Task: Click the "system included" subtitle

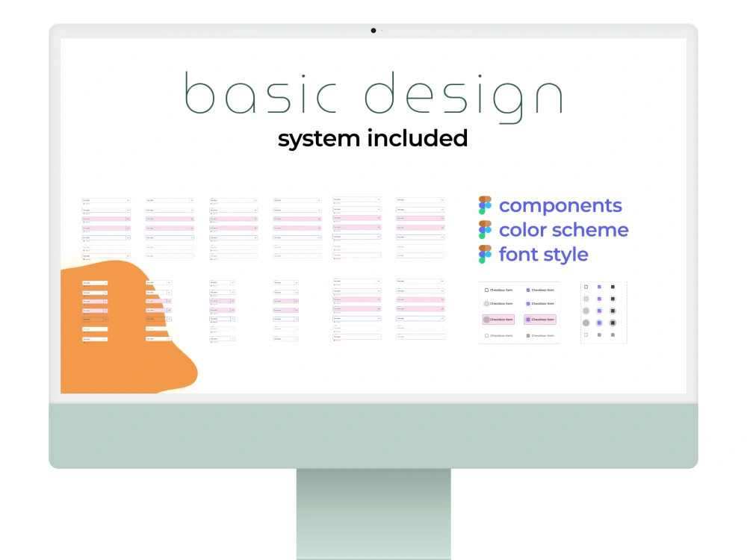Action: coord(373,139)
